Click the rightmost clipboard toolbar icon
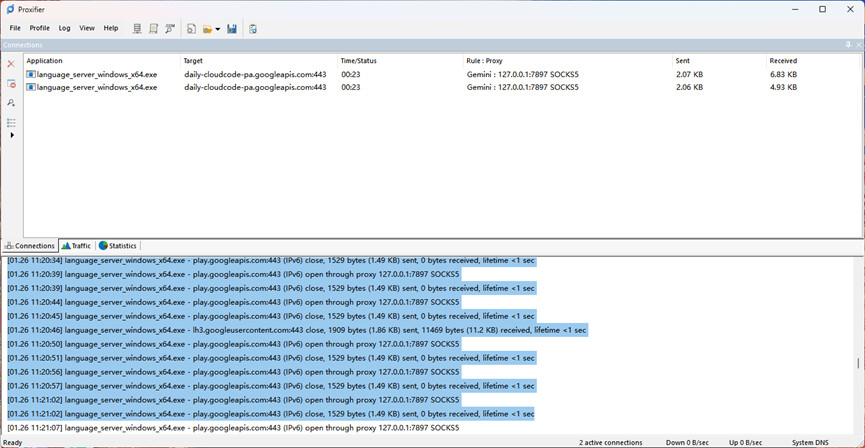 pos(253,29)
